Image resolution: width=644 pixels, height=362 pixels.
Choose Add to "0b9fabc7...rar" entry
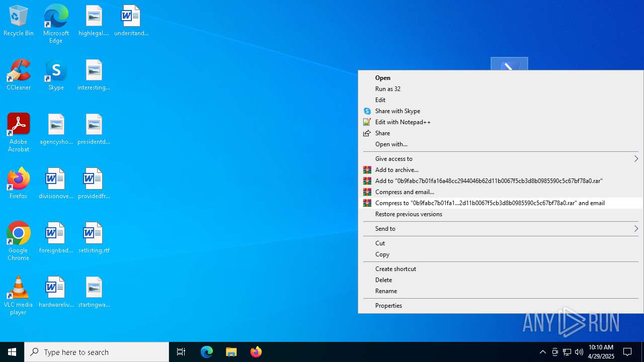coord(501,181)
